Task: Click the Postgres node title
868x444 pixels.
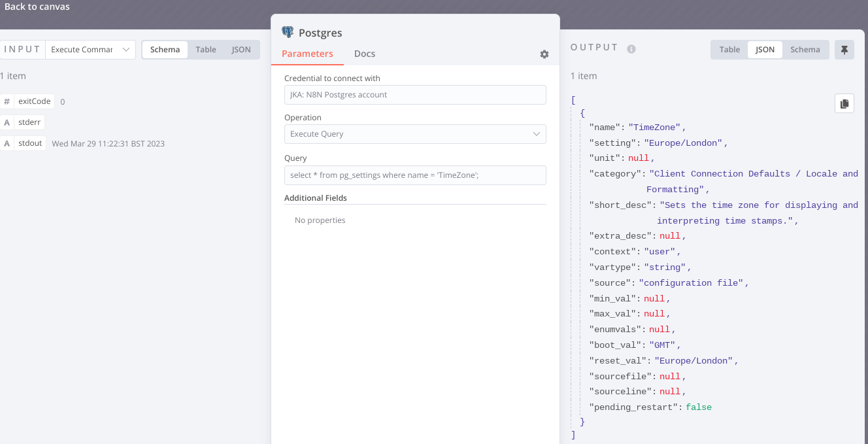Action: [x=320, y=33]
